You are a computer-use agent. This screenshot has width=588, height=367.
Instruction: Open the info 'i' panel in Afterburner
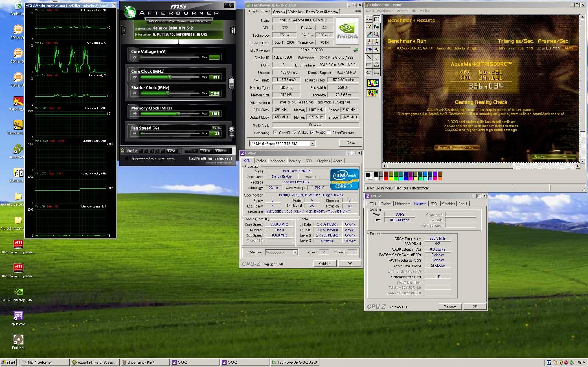pos(232,30)
